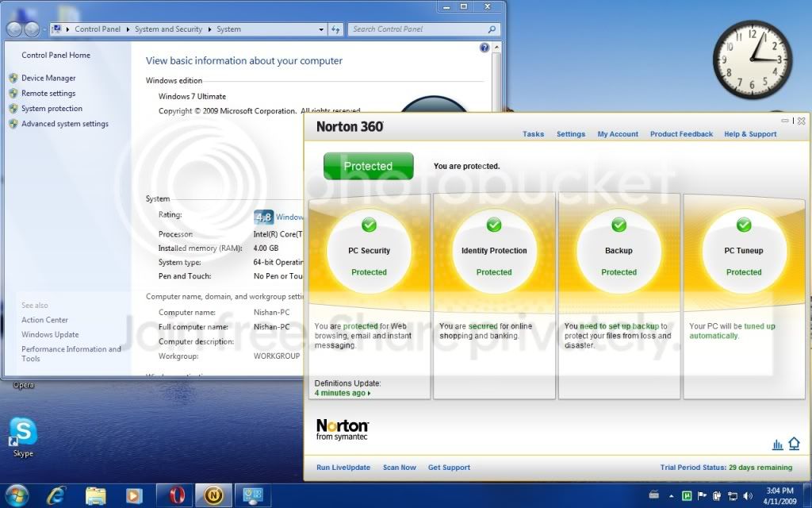Show hidden system tray icons

672,496
